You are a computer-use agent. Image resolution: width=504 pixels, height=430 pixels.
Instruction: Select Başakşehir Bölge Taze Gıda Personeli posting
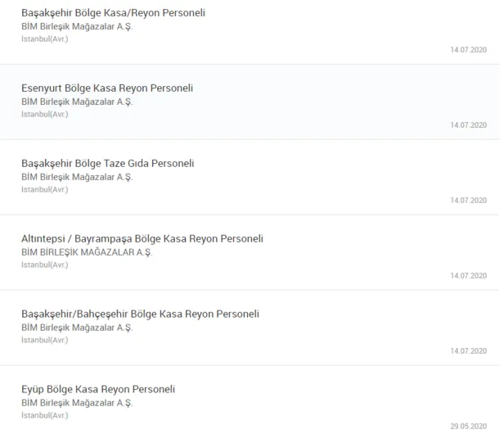[107, 164]
